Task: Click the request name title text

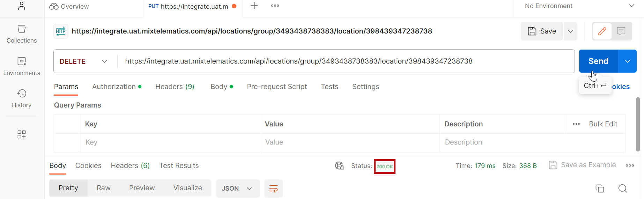Action: tap(252, 31)
